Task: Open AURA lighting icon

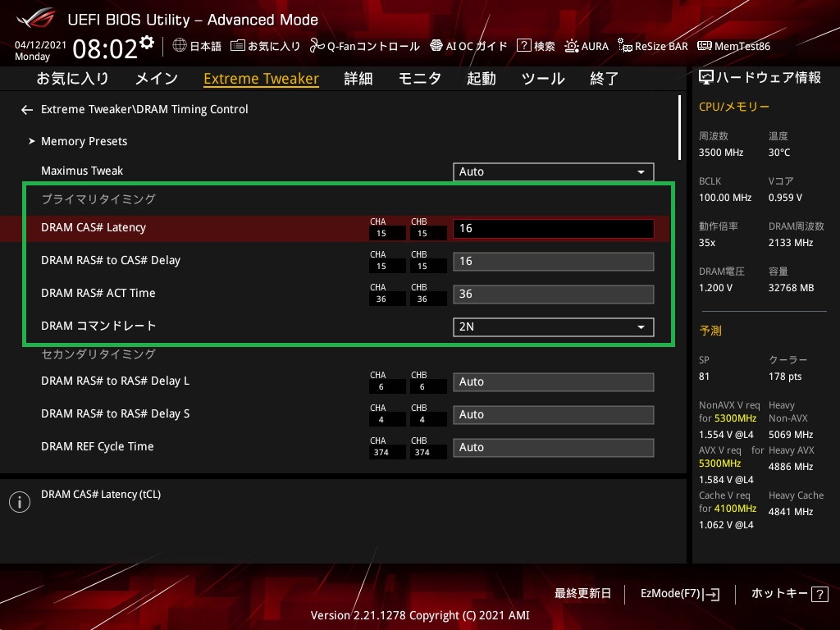Action: [572, 46]
